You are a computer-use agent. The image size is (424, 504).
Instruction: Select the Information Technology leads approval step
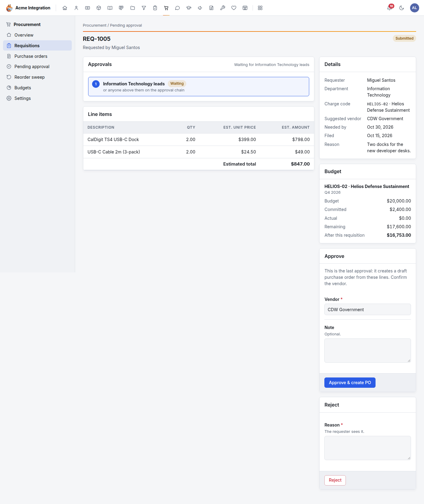[x=199, y=87]
